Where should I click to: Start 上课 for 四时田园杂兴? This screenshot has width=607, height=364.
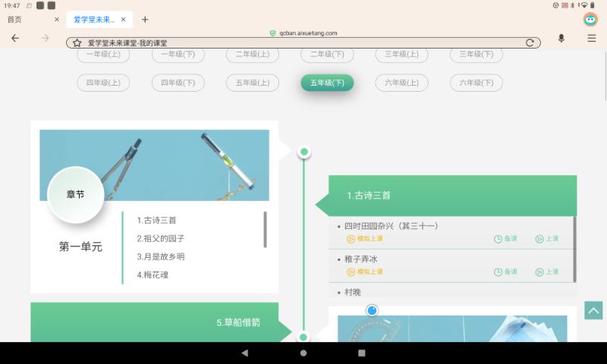547,239
